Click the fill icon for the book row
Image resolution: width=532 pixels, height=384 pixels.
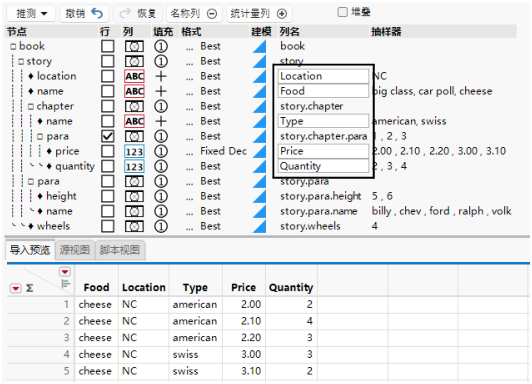161,46
